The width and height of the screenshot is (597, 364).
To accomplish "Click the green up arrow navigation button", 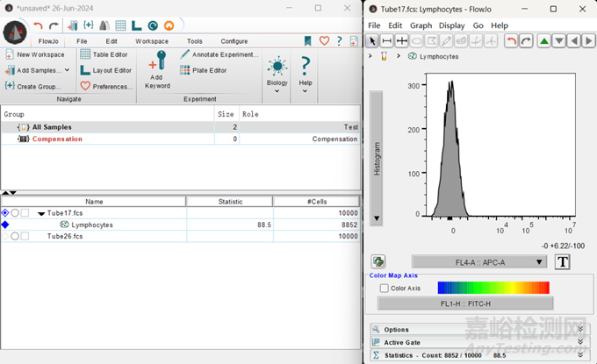I will 543,41.
